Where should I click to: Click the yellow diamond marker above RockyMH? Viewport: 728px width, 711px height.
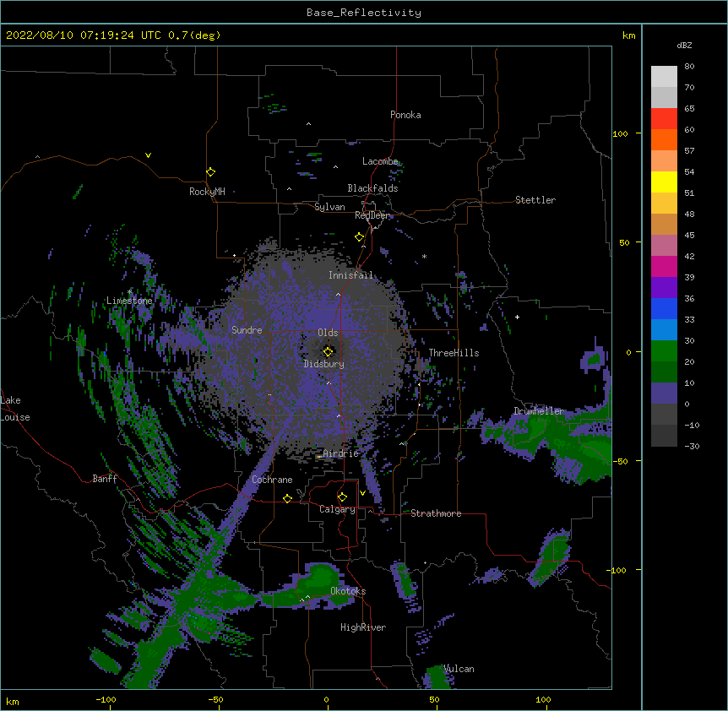(211, 172)
